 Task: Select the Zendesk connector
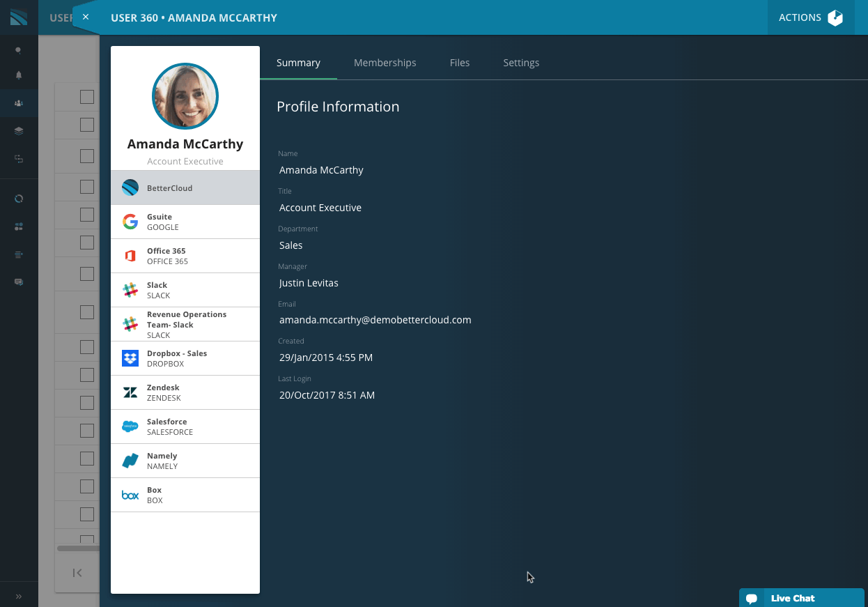185,392
